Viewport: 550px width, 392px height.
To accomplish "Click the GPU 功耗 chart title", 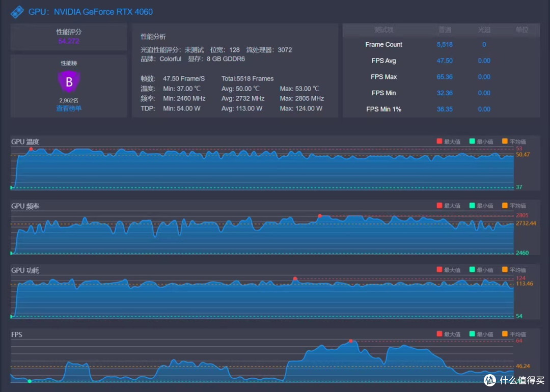I will pos(25,270).
